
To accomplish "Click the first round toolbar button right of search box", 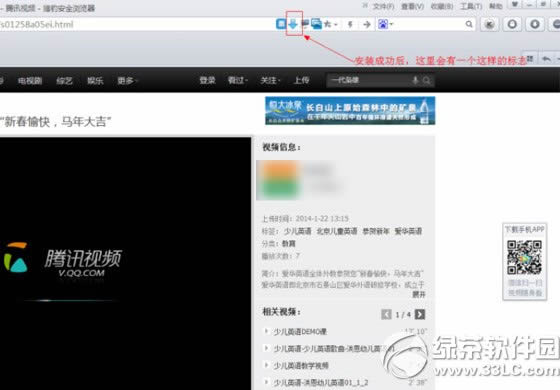I will (x=489, y=24).
